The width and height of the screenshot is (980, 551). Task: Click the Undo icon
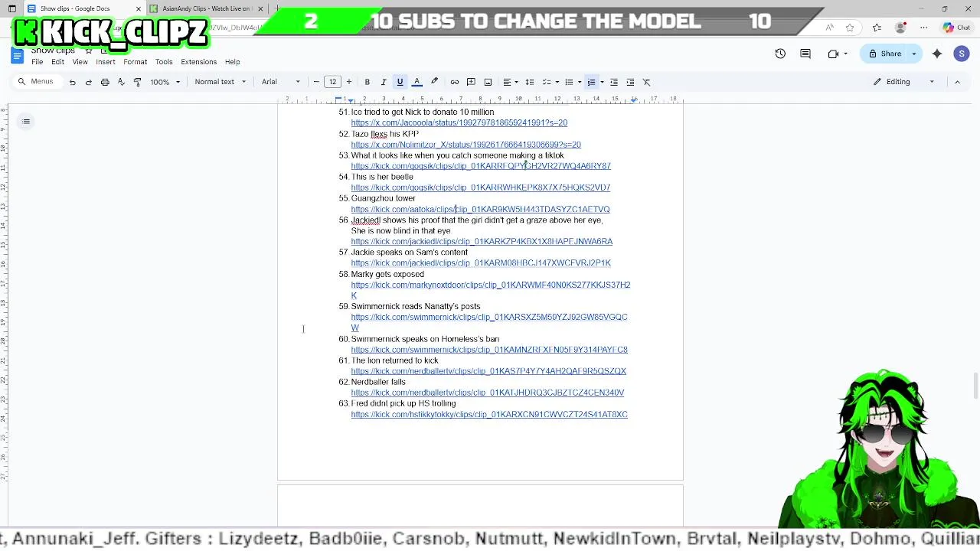coord(72,82)
